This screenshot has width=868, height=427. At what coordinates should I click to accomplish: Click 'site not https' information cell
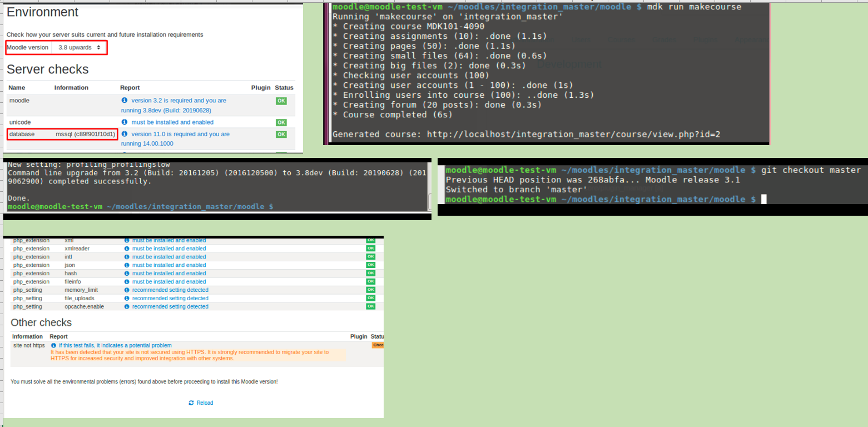[x=29, y=345]
